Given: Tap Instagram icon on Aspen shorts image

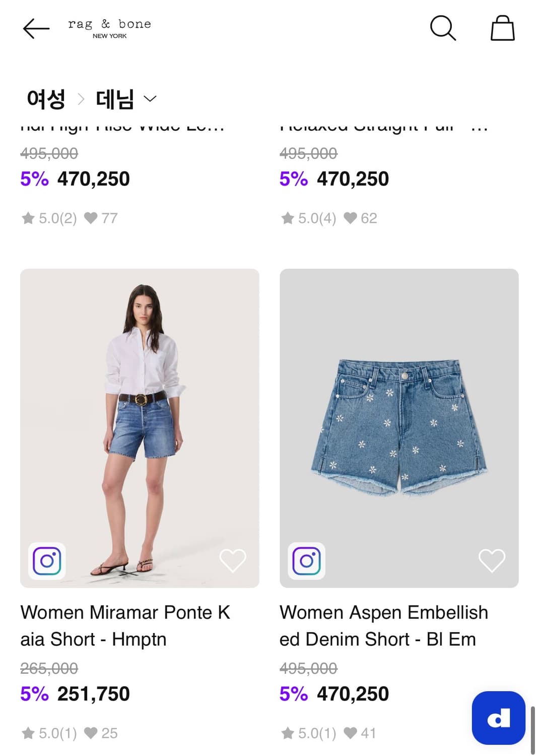Looking at the screenshot, I should (306, 560).
